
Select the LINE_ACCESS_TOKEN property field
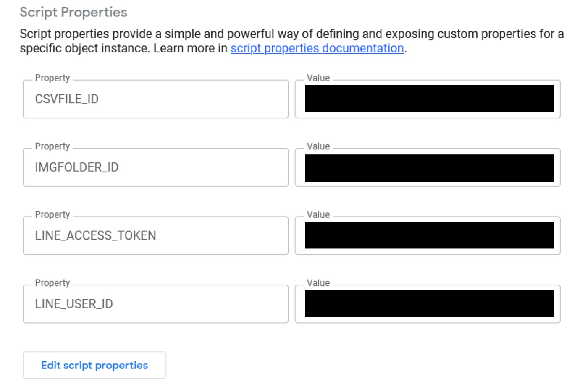coord(156,235)
